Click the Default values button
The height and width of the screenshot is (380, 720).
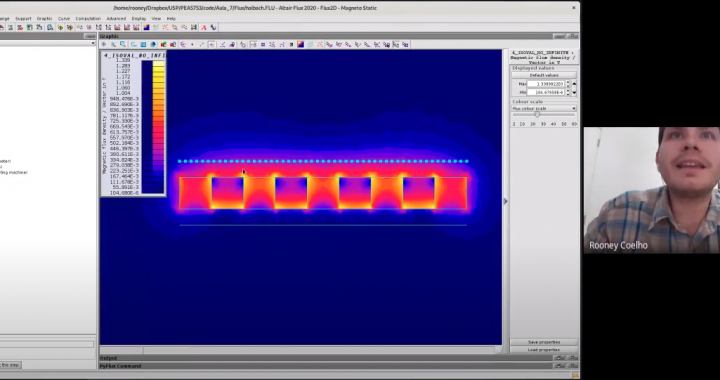[544, 75]
